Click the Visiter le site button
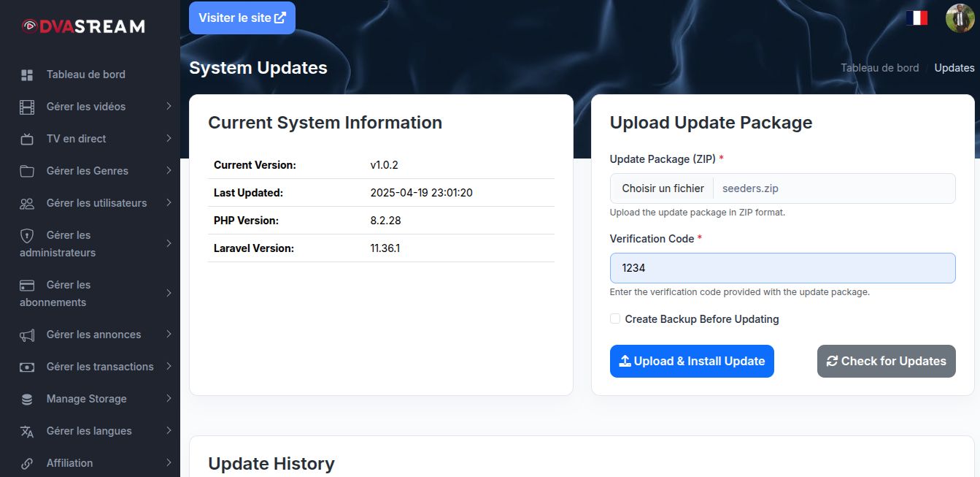Image resolution: width=980 pixels, height=477 pixels. click(242, 18)
